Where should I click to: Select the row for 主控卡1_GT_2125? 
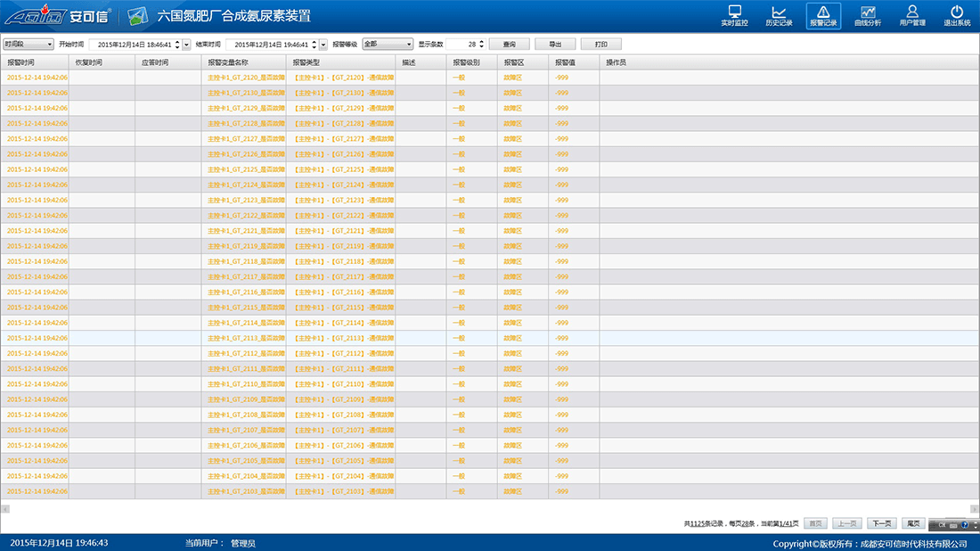tap(489, 169)
